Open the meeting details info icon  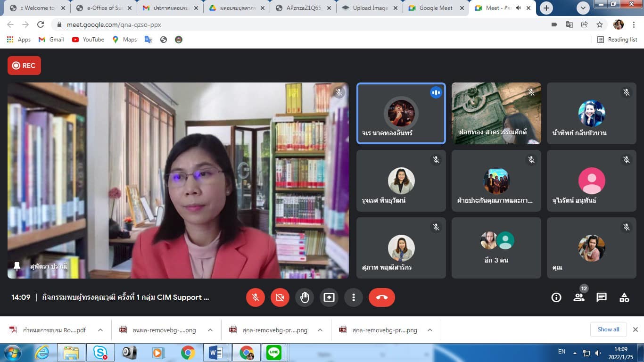pyautogui.click(x=556, y=297)
